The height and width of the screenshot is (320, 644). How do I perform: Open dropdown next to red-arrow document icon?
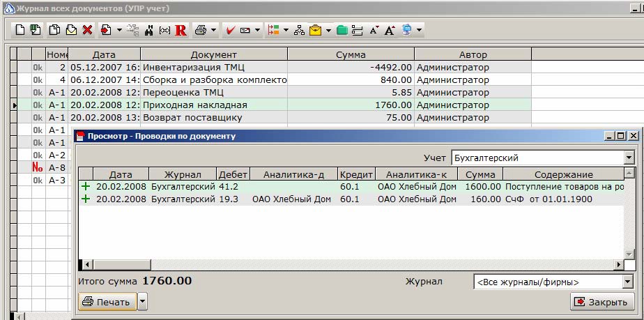click(x=119, y=30)
